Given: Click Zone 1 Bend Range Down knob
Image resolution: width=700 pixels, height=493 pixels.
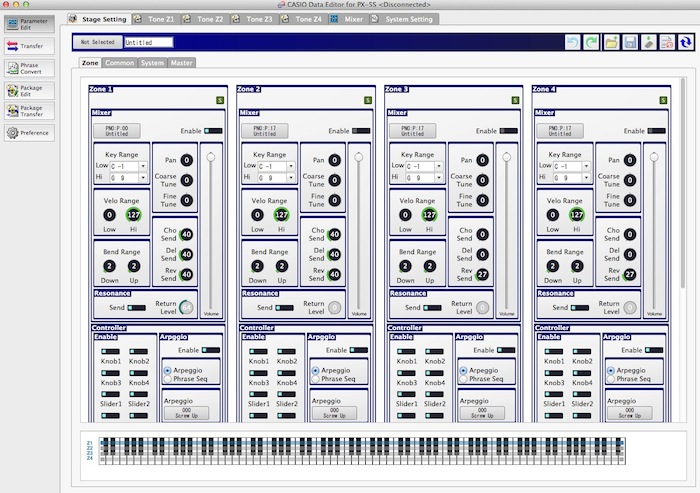Looking at the screenshot, I should [x=109, y=266].
